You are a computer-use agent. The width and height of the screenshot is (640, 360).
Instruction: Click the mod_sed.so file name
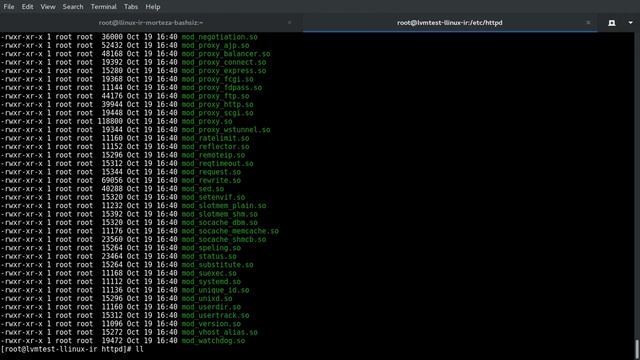tap(203, 189)
